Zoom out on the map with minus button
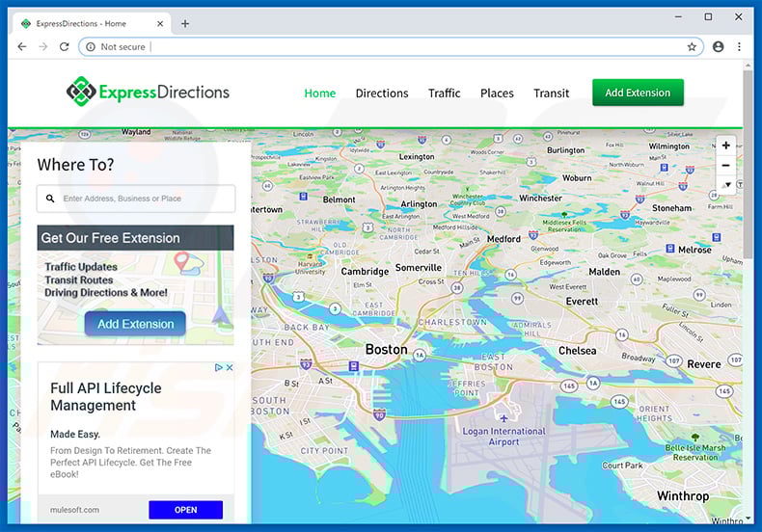The width and height of the screenshot is (762, 532). point(725,166)
